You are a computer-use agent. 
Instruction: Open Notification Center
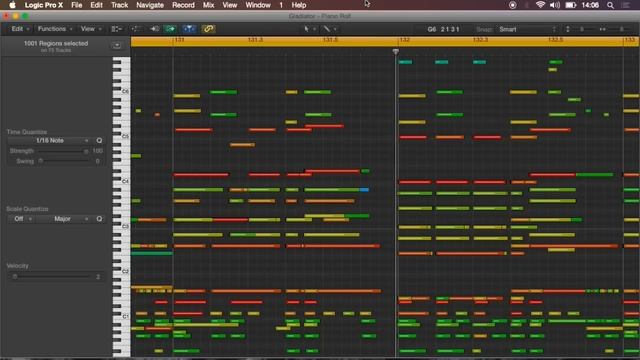tap(625, 5)
